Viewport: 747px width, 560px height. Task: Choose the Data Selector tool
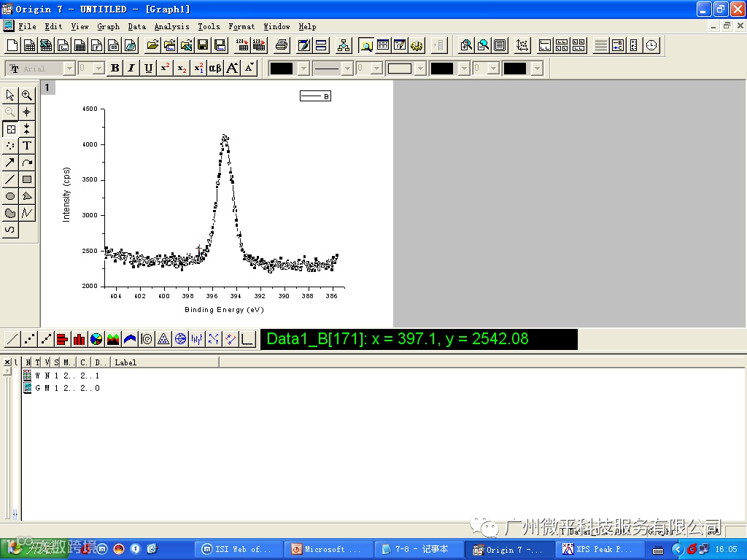point(27,129)
